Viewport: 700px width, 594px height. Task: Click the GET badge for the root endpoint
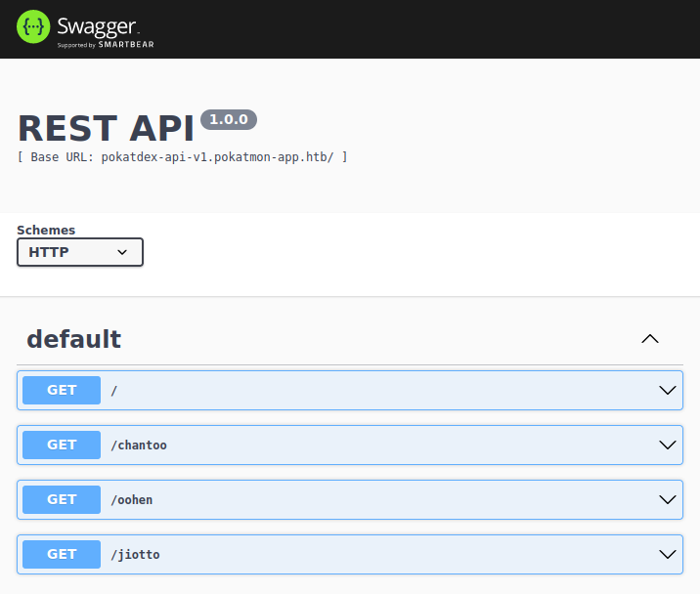(62, 390)
